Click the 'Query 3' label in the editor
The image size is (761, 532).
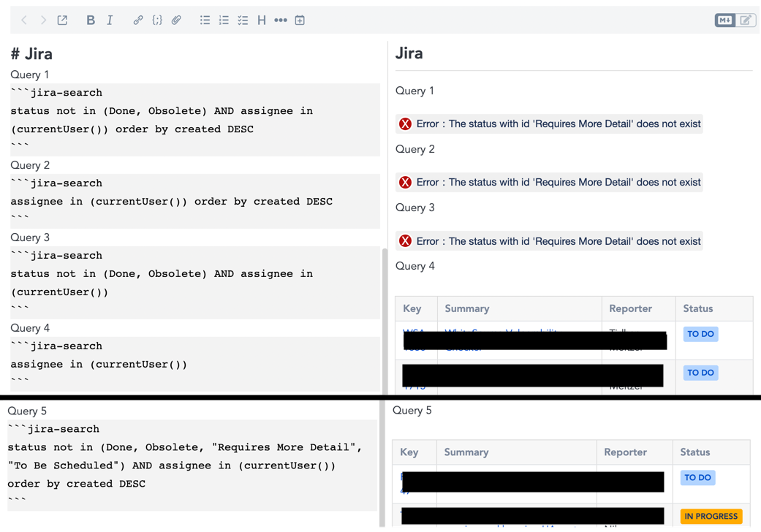click(x=30, y=237)
